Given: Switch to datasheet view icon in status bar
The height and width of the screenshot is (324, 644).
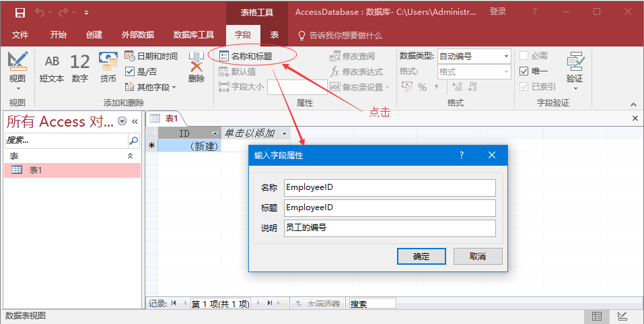Looking at the screenshot, I should (x=596, y=316).
